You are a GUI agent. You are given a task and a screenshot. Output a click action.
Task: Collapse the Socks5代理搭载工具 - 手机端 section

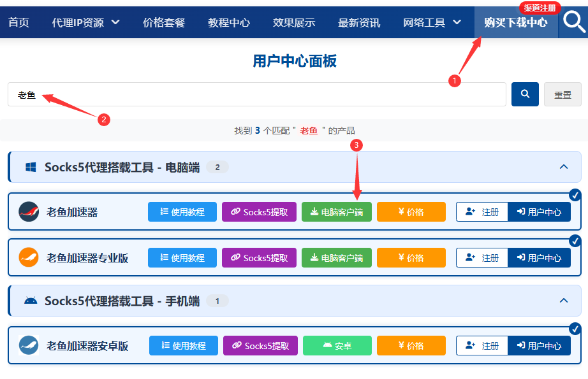point(564,301)
